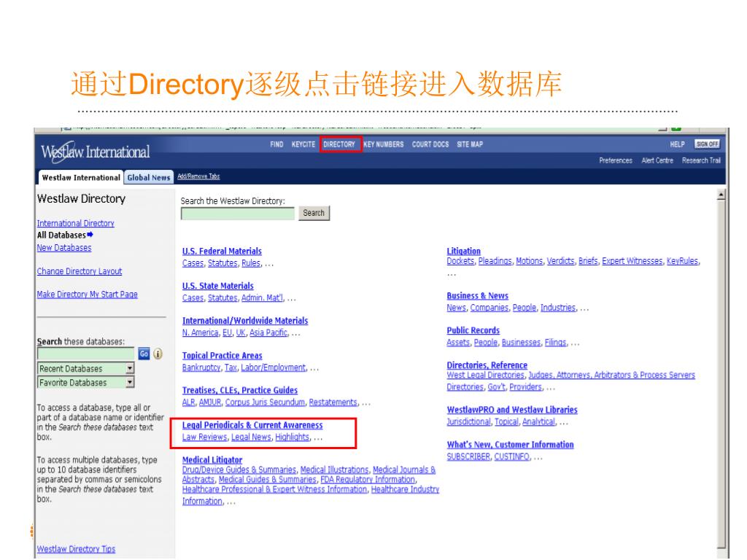This screenshot has height=560, width=747.
Task: Open the West Legal Directories link
Action: tap(485, 376)
